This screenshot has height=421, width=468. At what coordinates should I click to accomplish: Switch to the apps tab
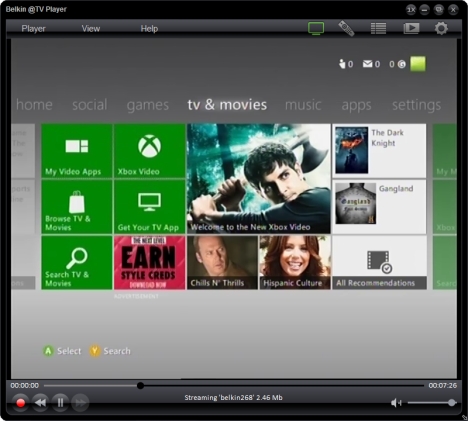pyautogui.click(x=356, y=106)
